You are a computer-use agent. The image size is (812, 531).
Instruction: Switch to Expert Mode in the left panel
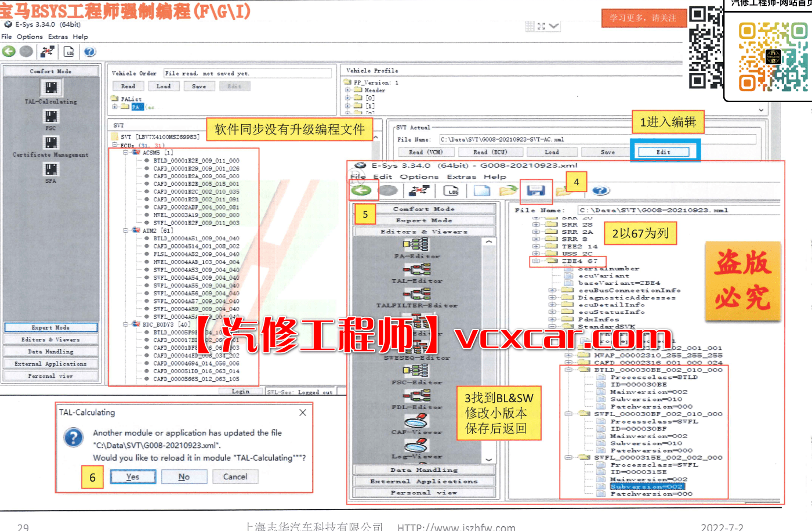[50, 327]
